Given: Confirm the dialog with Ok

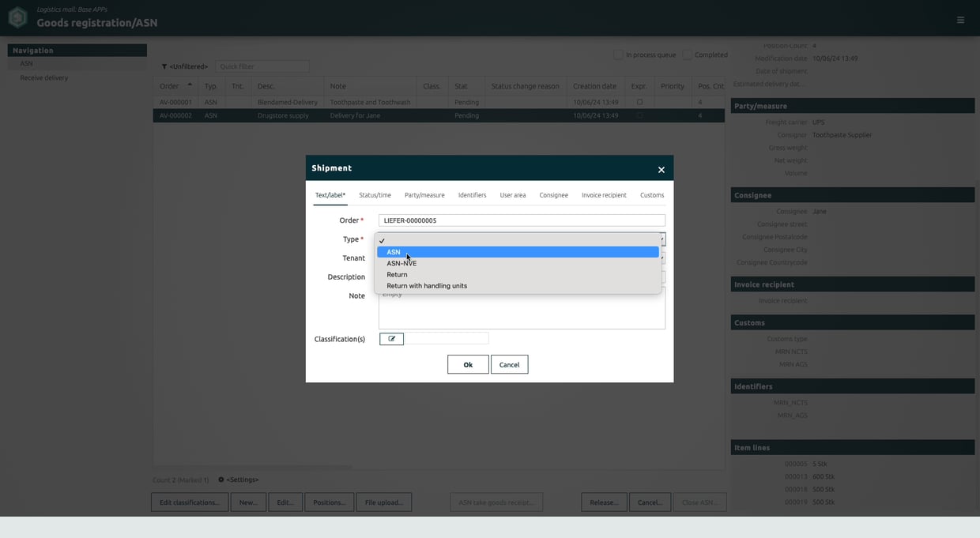Looking at the screenshot, I should click(468, 364).
